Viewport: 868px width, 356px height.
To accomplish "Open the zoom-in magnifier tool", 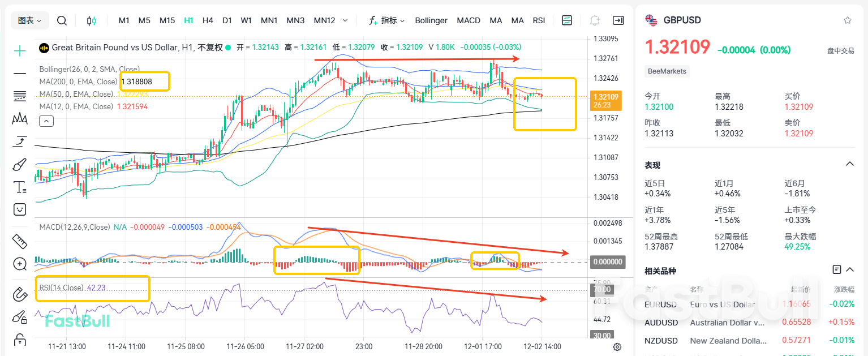I will (19, 264).
